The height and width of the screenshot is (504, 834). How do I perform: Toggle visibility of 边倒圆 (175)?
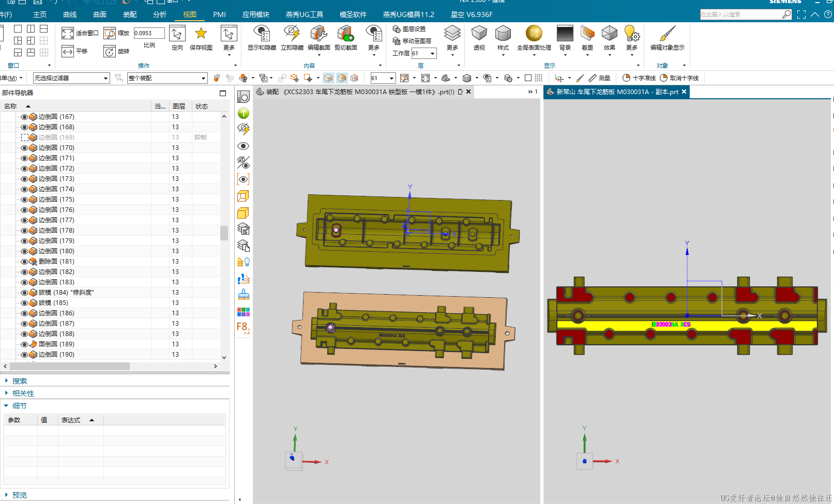24,200
